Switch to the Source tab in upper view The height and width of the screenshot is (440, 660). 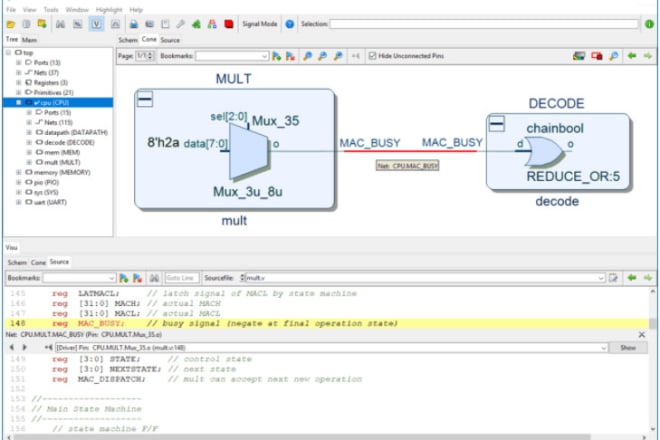[170, 40]
